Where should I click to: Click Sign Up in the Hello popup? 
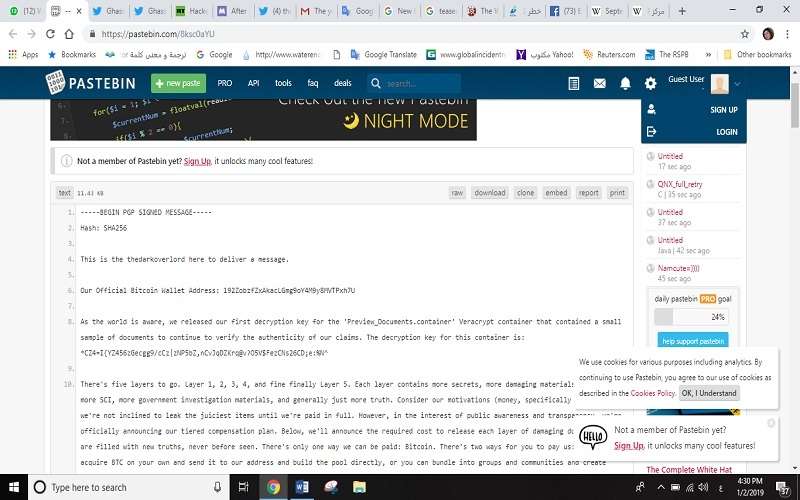click(x=628, y=446)
